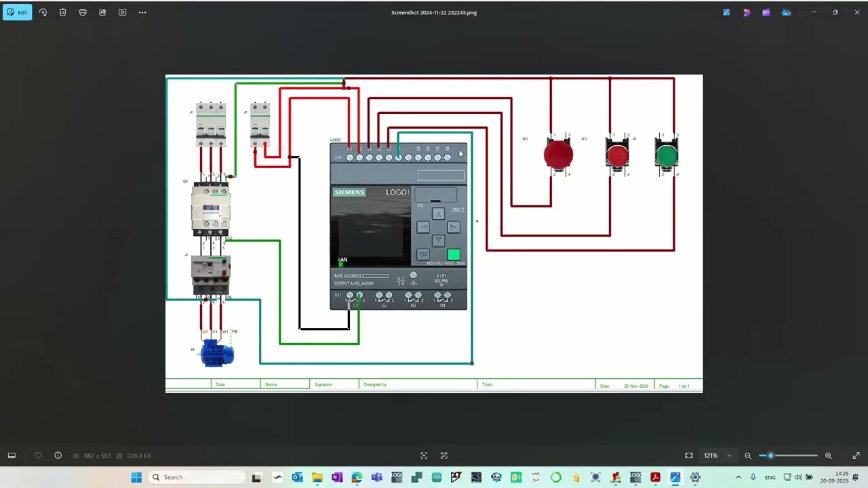Screen dimensions: 868x488
Task: Click the zoom slider handle
Action: (x=770, y=455)
